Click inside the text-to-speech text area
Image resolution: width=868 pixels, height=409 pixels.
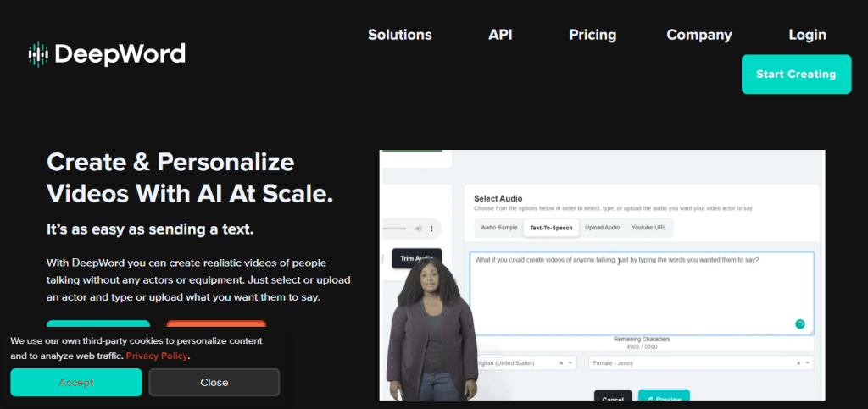point(642,294)
